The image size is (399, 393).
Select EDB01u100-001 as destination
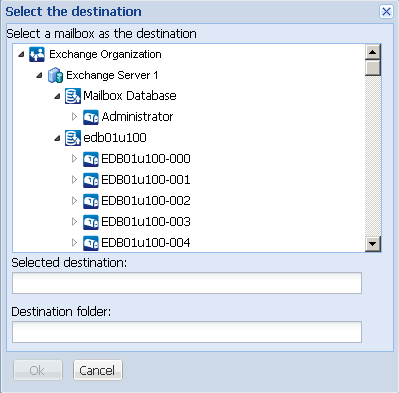146,180
